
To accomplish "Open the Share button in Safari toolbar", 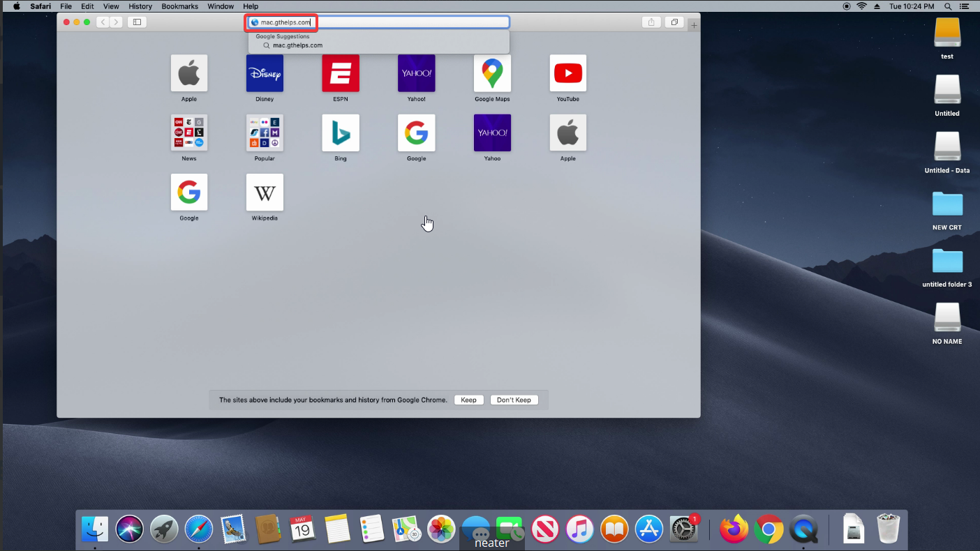I will (651, 22).
